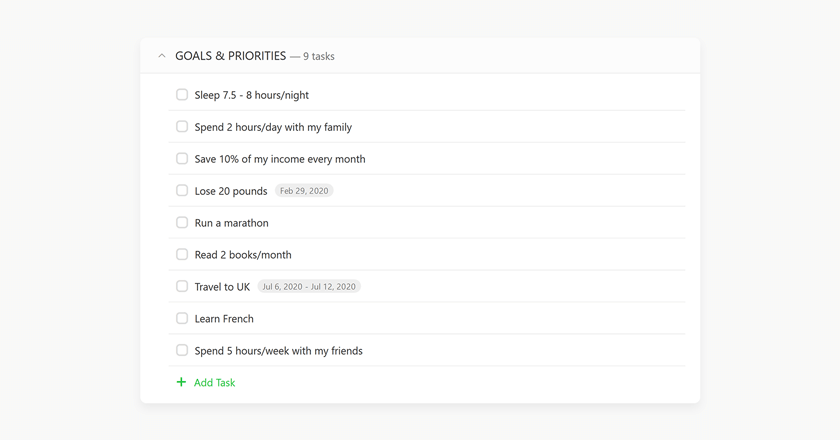Click the Read 2 books/month task text
This screenshot has height=440, width=840.
coord(243,255)
